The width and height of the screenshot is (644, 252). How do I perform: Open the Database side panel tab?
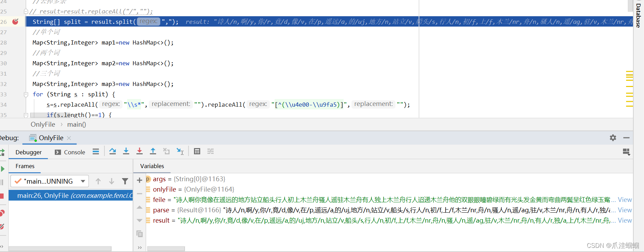[638, 16]
